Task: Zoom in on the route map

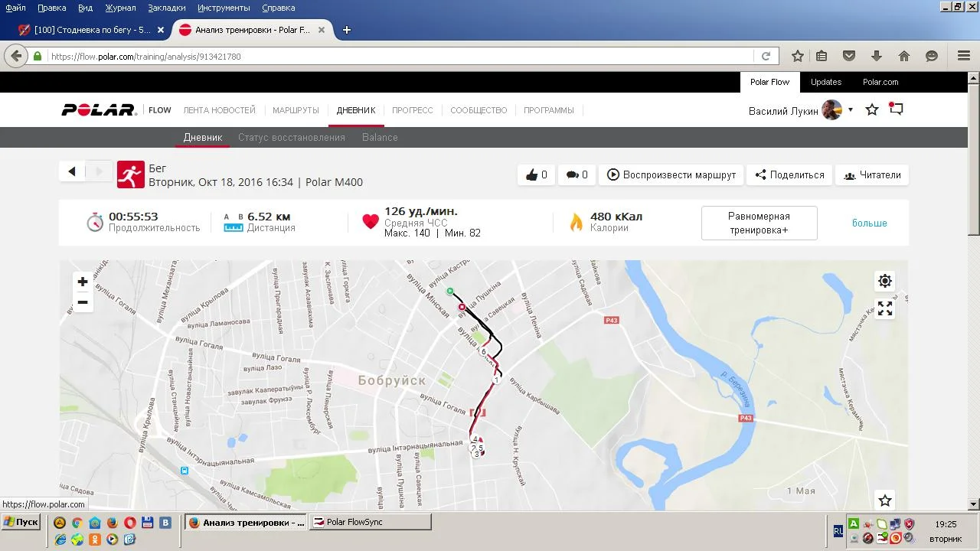Action: (x=83, y=282)
